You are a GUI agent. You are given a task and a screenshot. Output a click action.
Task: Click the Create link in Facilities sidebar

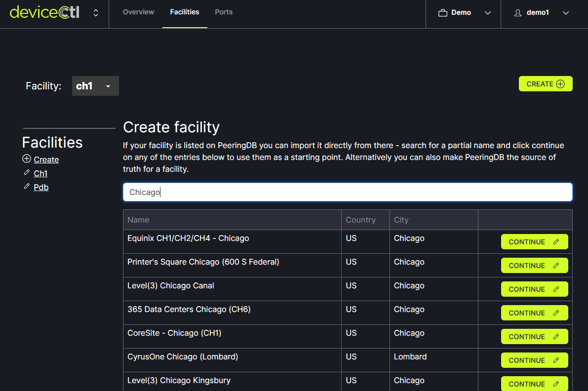coord(46,159)
